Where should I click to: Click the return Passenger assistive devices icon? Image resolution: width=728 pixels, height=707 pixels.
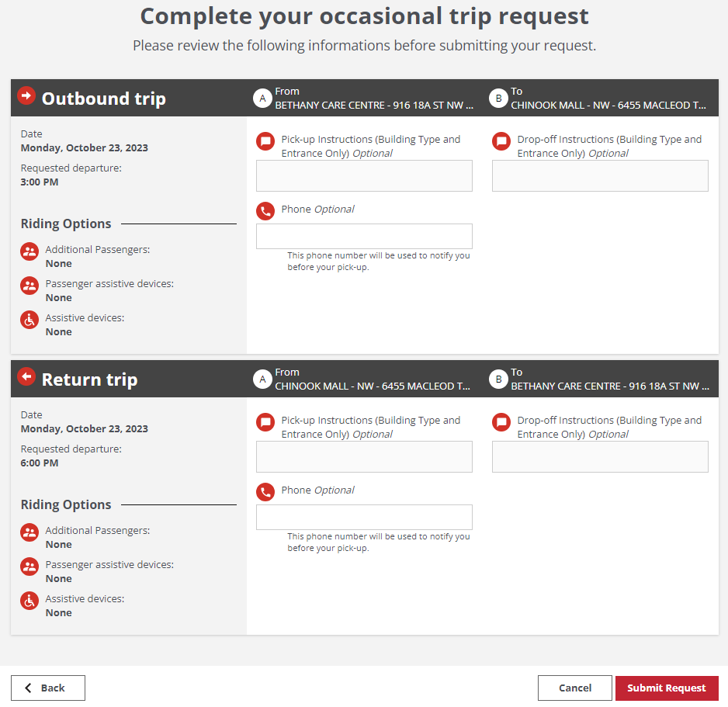pyautogui.click(x=29, y=567)
